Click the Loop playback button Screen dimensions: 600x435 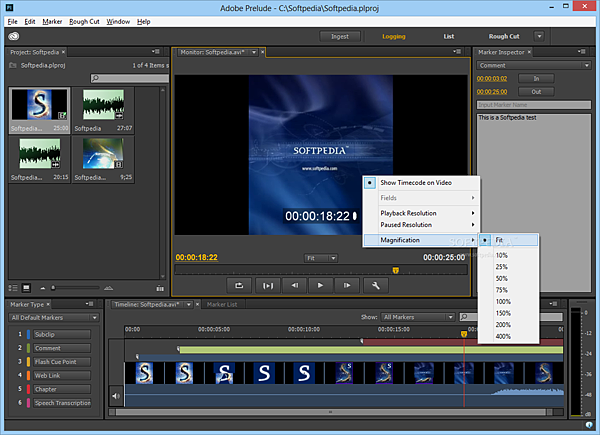pyautogui.click(x=239, y=285)
